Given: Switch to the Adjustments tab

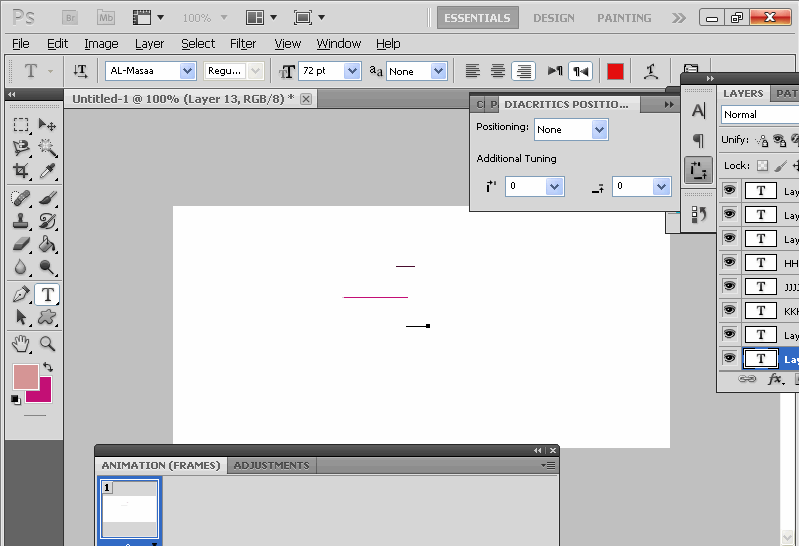Looking at the screenshot, I should click(272, 465).
